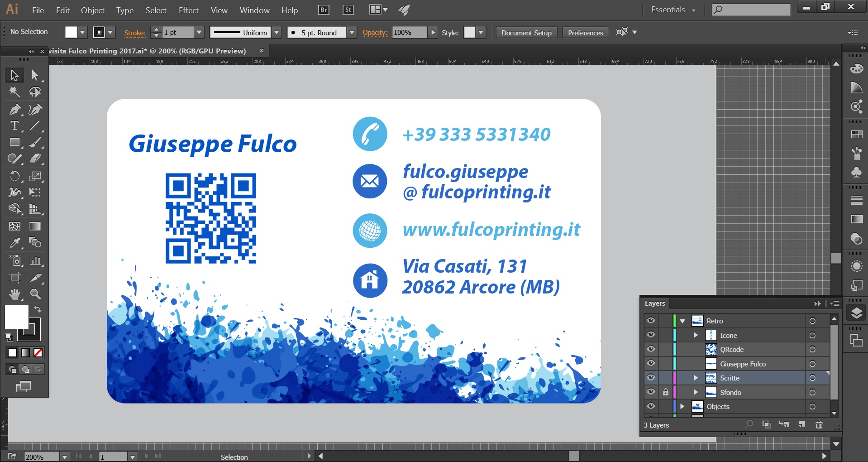This screenshot has height=462, width=868.
Task: Open the Window menu
Action: pos(255,10)
